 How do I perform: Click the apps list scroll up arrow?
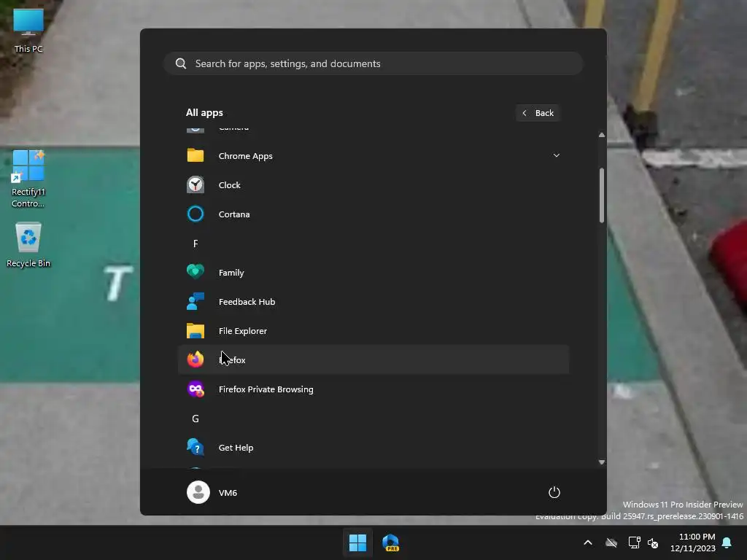[x=602, y=135]
